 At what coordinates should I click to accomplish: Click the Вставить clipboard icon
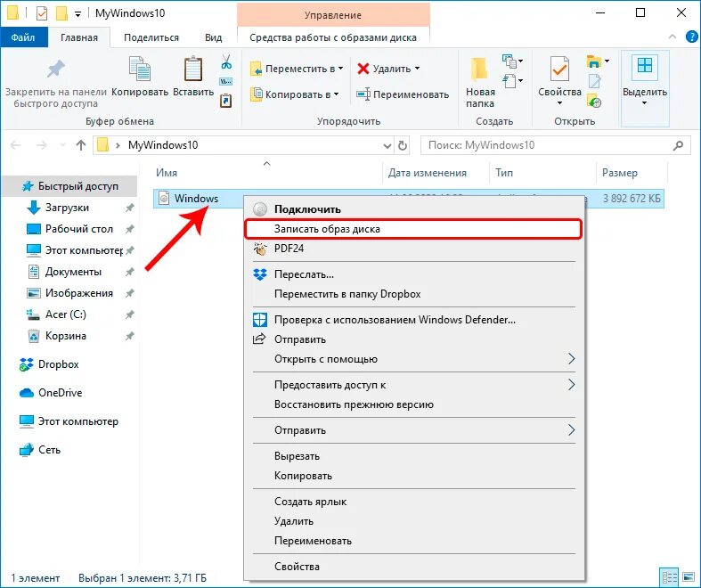193,69
